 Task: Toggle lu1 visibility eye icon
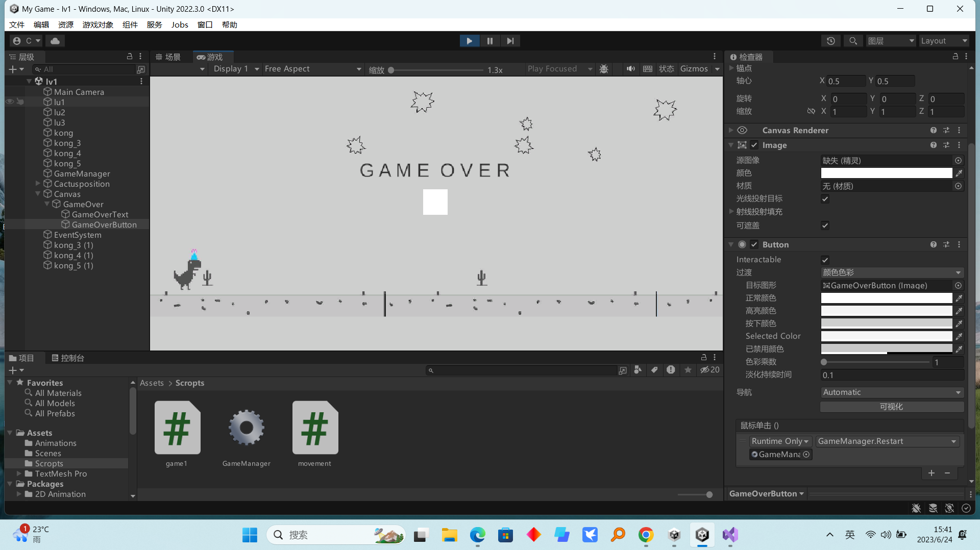10,102
